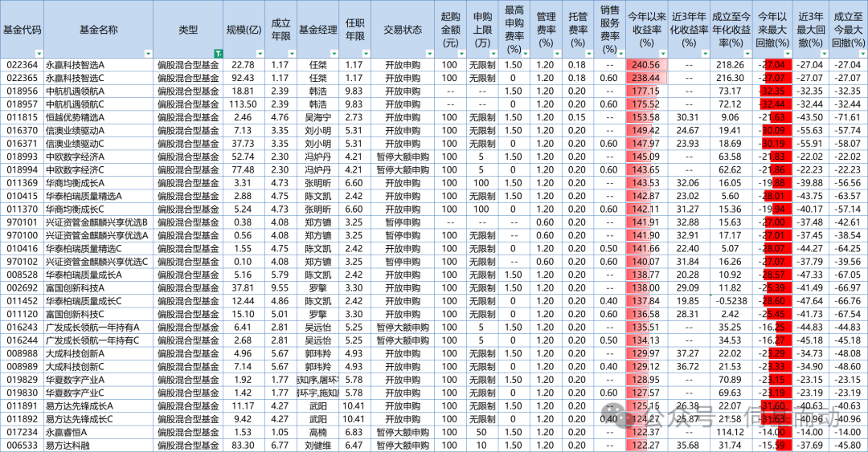The height and width of the screenshot is (452, 868).
Task: Click the fund name 易方达科融
Action: [67, 446]
